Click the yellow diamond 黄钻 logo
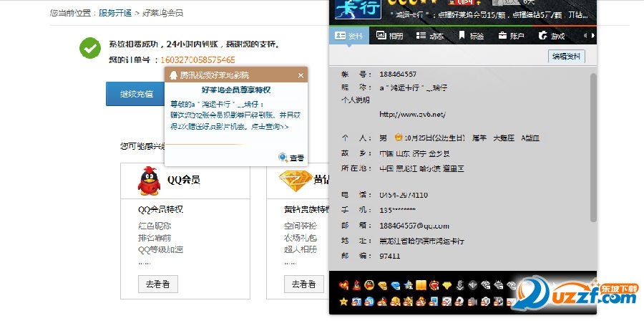 [x=296, y=181]
